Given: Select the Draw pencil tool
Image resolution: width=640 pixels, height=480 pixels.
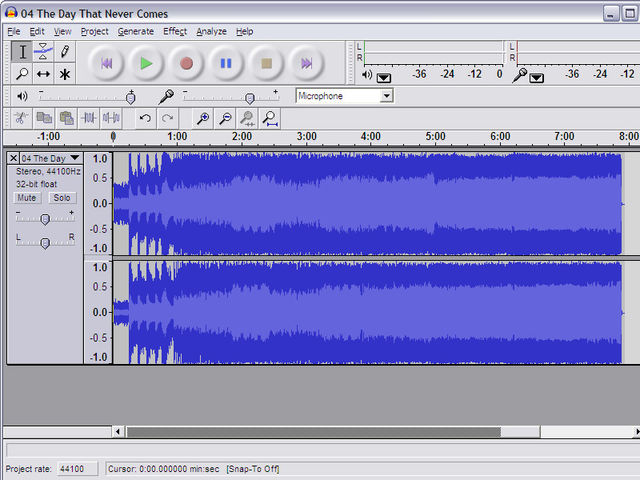Looking at the screenshot, I should [64, 52].
